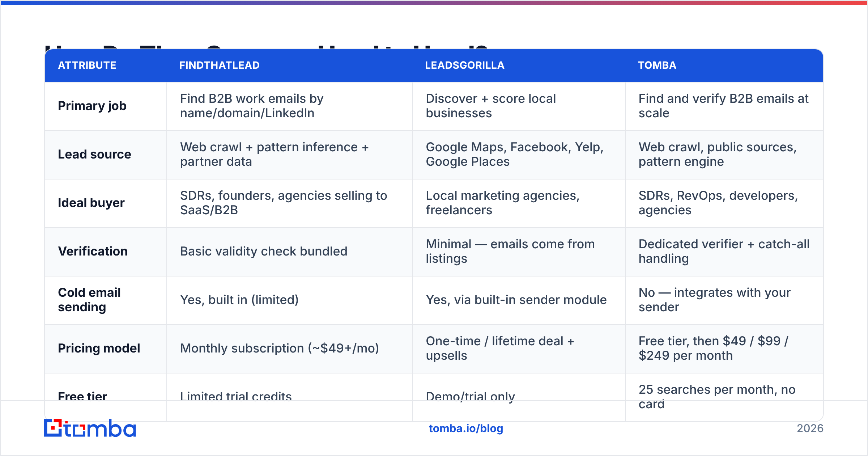
Task: Click the ATTRIBUTE column header
Action: coord(87,65)
